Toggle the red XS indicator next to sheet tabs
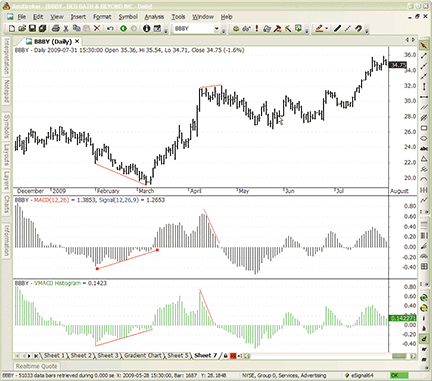This screenshot has height=381, width=432. pyautogui.click(x=233, y=356)
